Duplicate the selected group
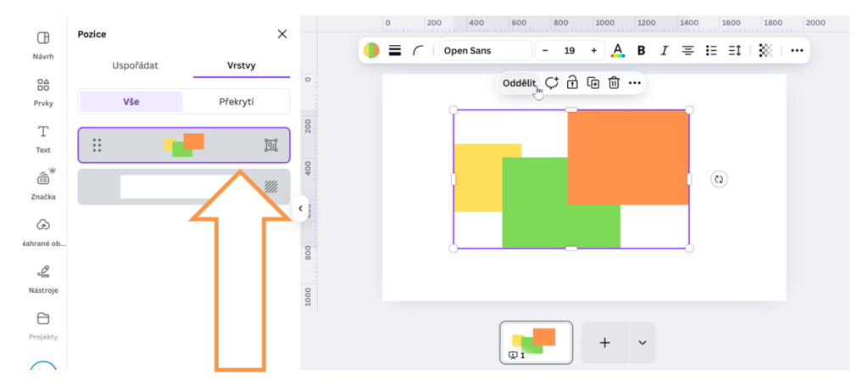The image size is (868, 387). (593, 83)
